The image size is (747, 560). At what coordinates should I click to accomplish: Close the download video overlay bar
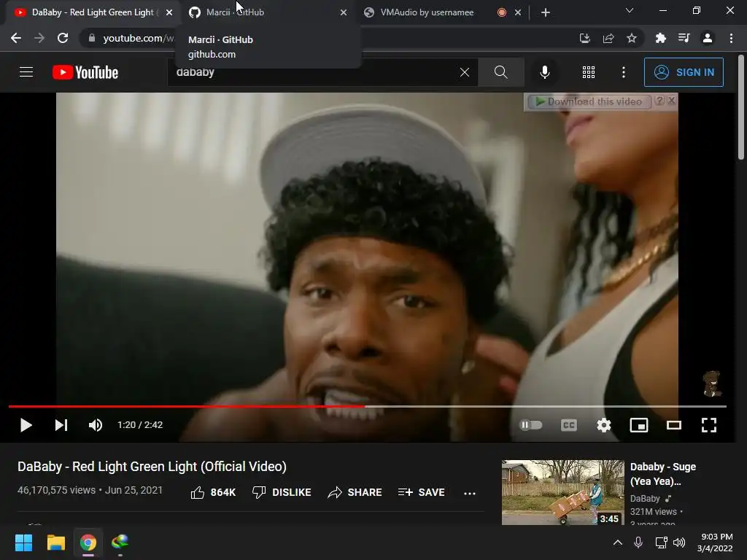click(671, 101)
